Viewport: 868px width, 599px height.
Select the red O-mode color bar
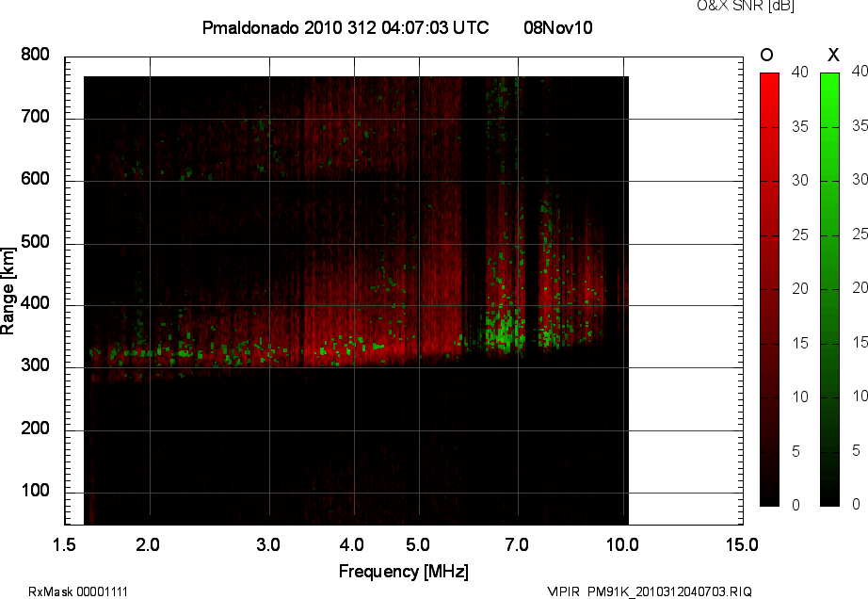click(x=769, y=289)
